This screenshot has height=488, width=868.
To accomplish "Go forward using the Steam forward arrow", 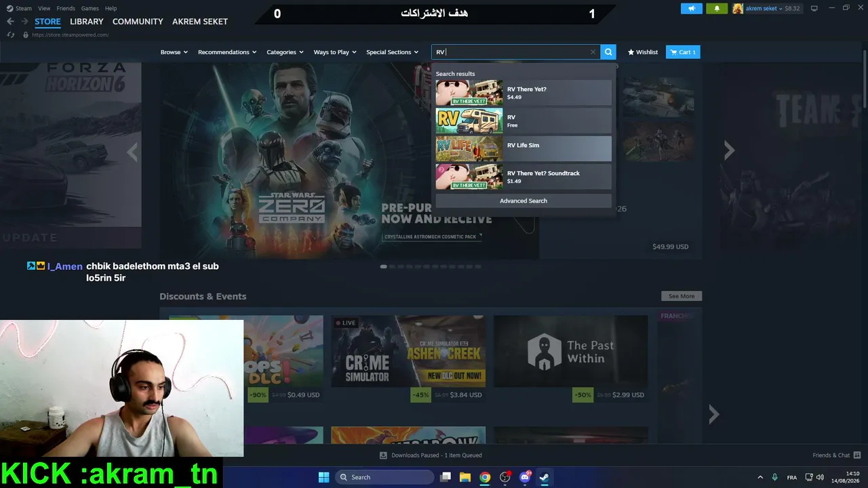I will click(24, 22).
